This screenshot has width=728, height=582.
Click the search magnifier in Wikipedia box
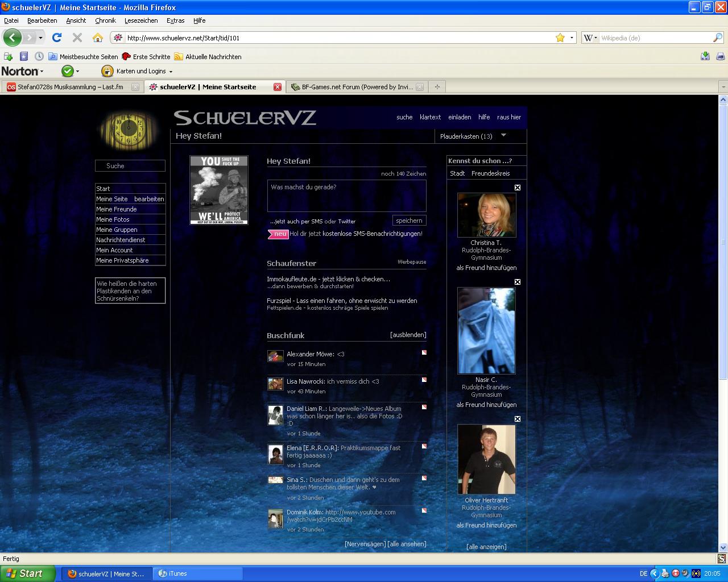718,38
